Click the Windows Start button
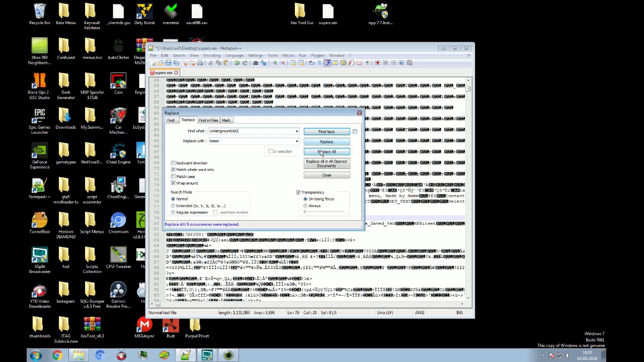644x362 pixels. click(x=35, y=355)
